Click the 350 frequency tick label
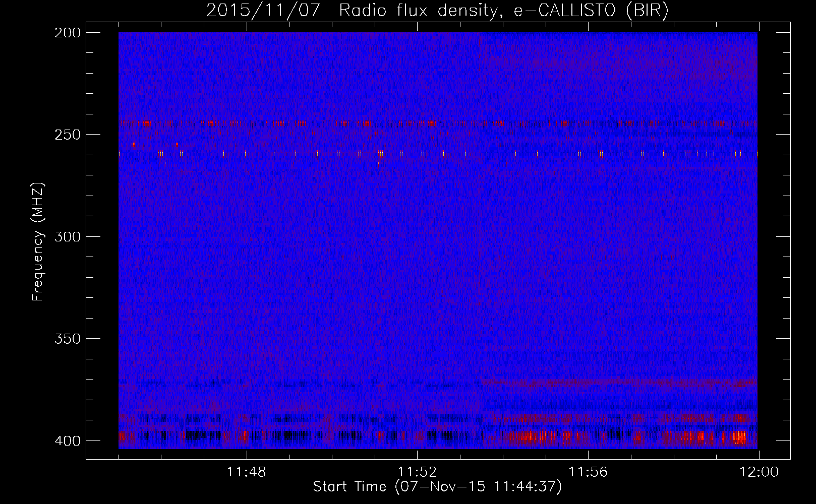The height and width of the screenshot is (504, 816). click(x=67, y=338)
